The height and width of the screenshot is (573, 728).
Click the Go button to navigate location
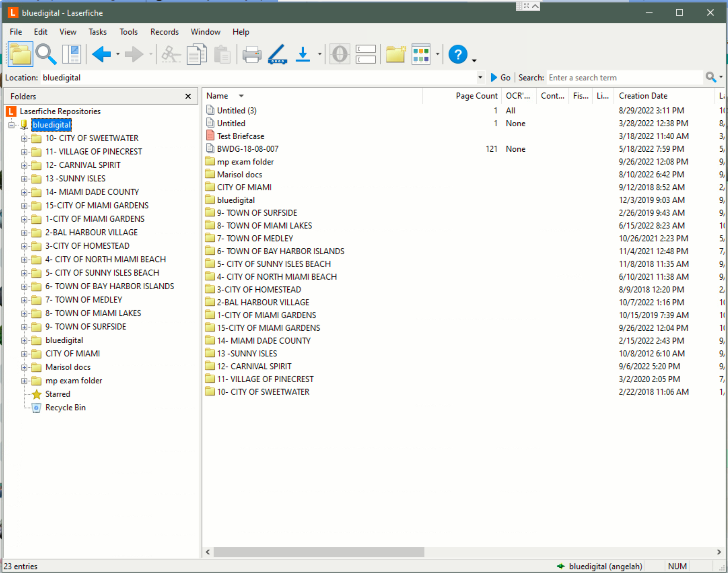click(499, 77)
